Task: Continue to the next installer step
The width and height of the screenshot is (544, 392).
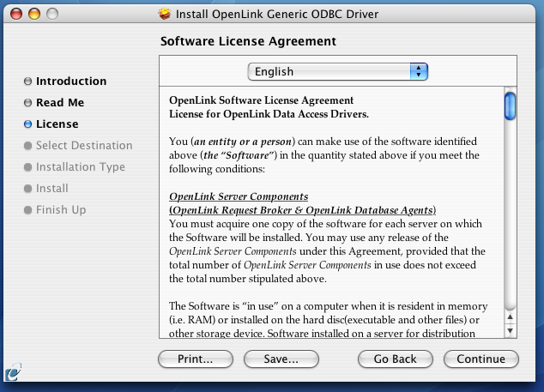Action: (x=481, y=359)
